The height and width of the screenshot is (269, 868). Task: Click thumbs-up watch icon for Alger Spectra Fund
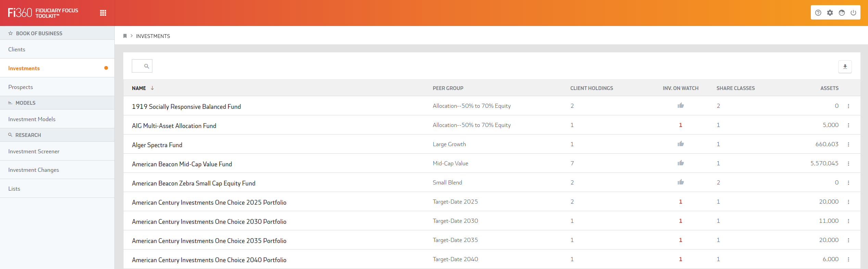(x=680, y=144)
